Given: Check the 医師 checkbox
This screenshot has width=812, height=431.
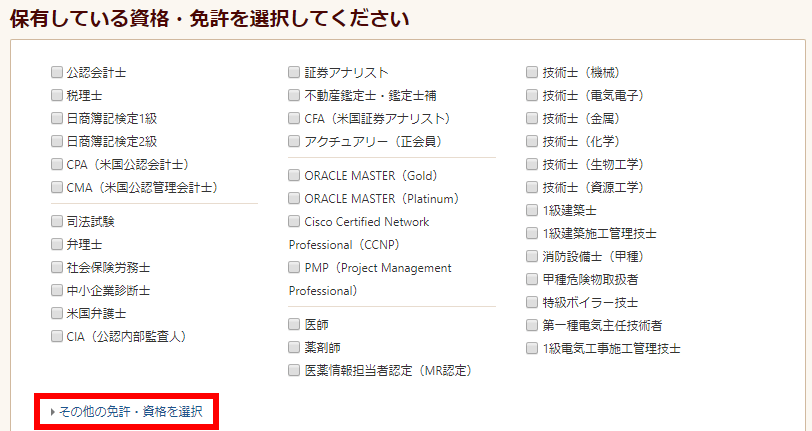Looking at the screenshot, I should (x=294, y=324).
